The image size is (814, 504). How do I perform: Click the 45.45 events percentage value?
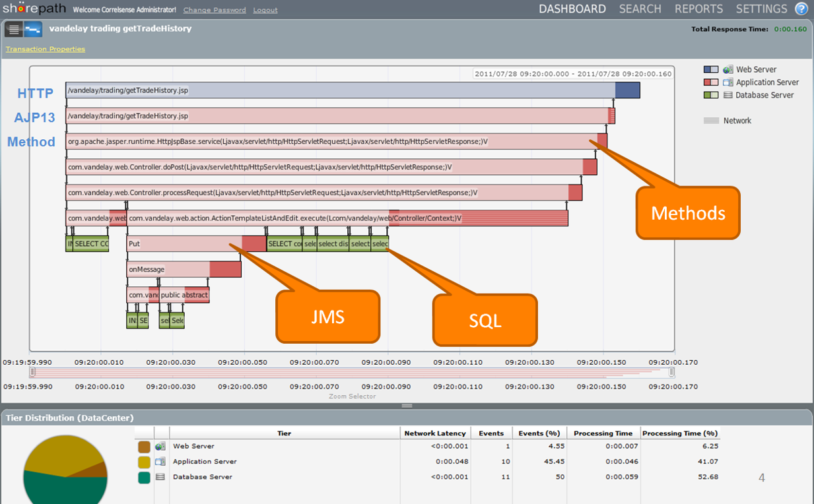(555, 462)
